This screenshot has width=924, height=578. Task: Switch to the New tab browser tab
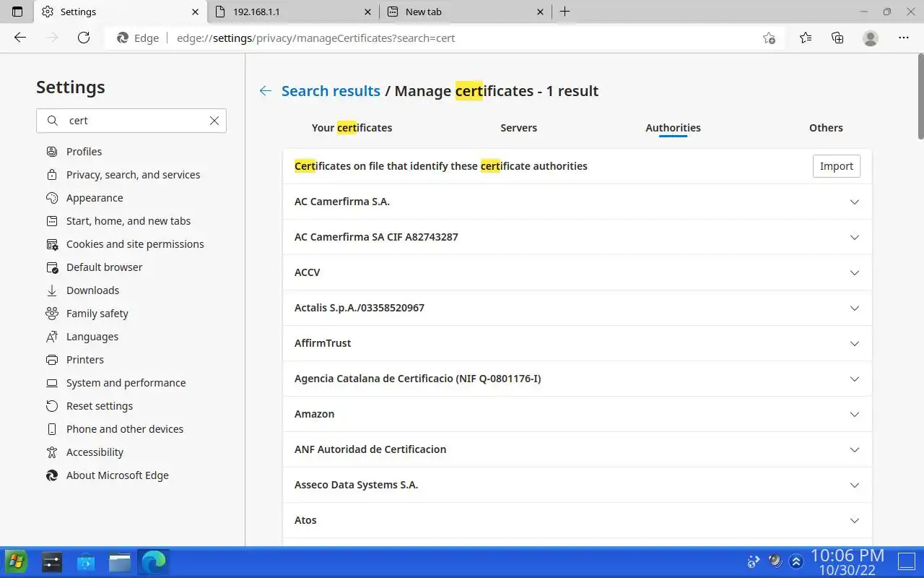tap(466, 12)
